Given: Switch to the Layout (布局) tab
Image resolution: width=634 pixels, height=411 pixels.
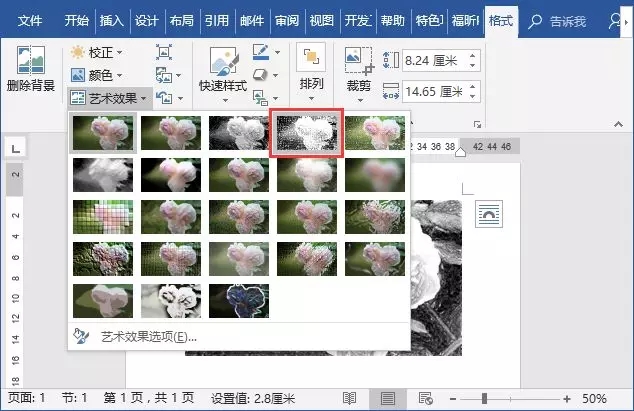Looking at the screenshot, I should point(182,20).
